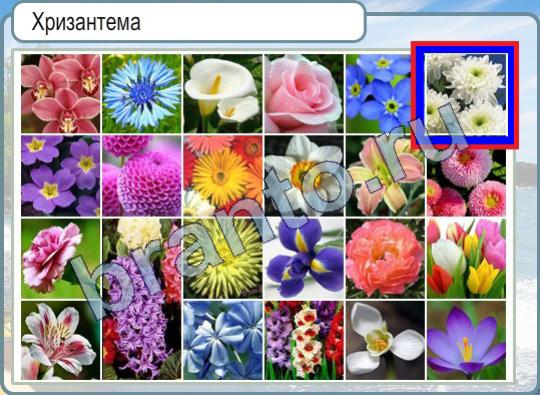The height and width of the screenshot is (395, 540).
Task: Choose the white calla lily picture
Action: 223,93
